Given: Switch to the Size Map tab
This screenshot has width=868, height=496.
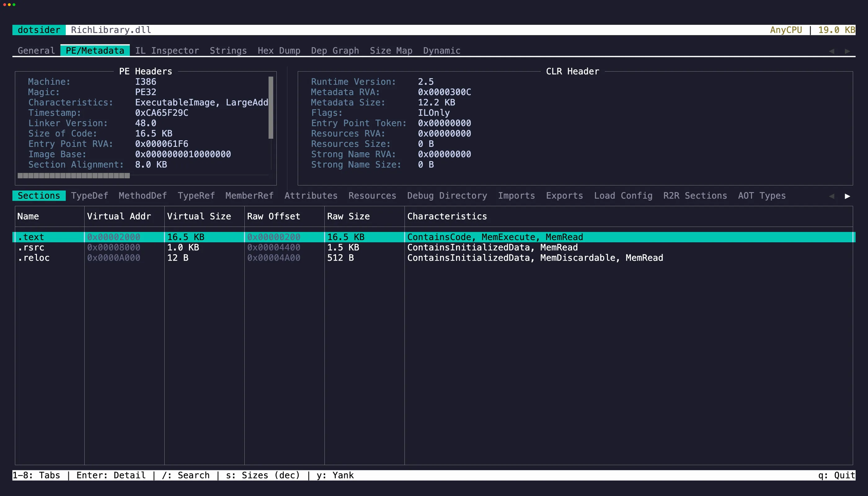Looking at the screenshot, I should pyautogui.click(x=391, y=51).
